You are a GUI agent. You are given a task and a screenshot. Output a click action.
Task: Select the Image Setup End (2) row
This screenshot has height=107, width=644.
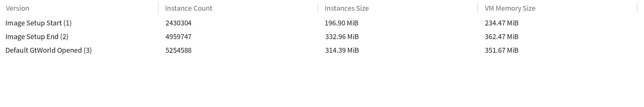[37, 37]
